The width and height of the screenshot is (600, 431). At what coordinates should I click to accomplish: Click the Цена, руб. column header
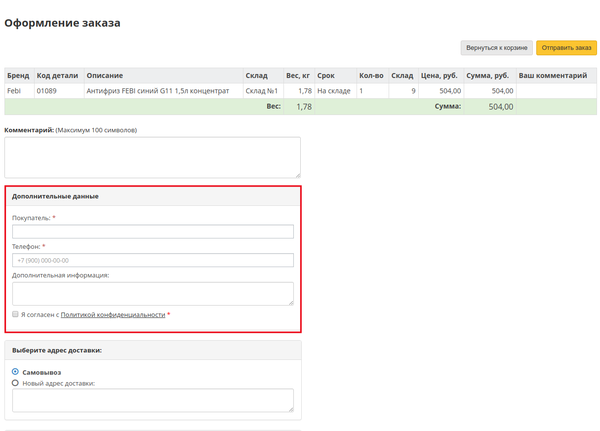tap(439, 76)
